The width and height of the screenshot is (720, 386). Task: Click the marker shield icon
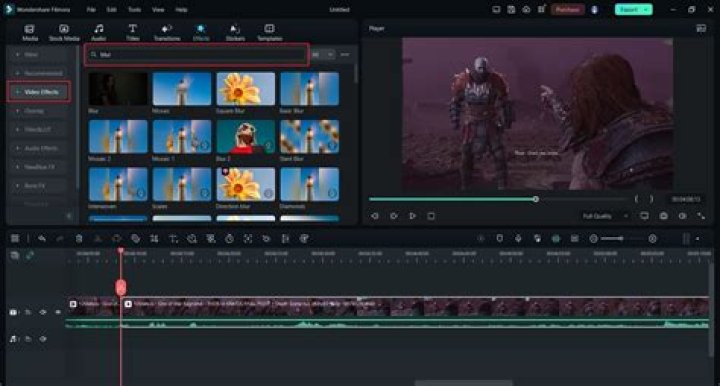500,238
